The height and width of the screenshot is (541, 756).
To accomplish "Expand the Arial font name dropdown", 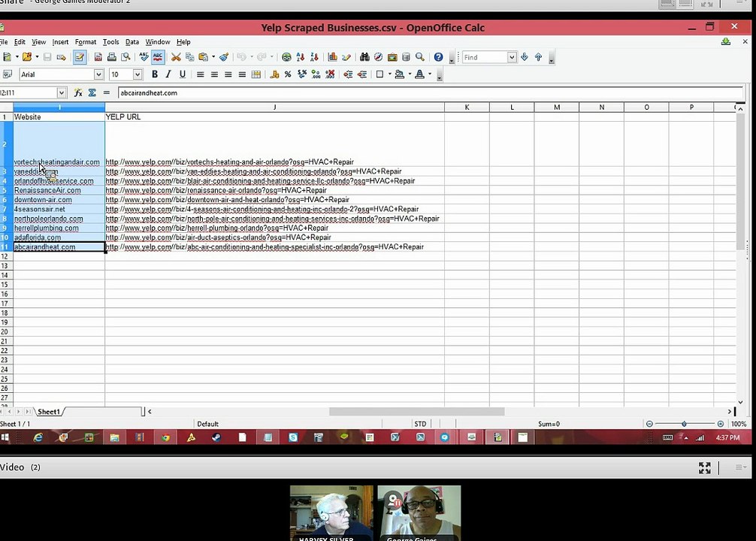I will click(x=98, y=74).
